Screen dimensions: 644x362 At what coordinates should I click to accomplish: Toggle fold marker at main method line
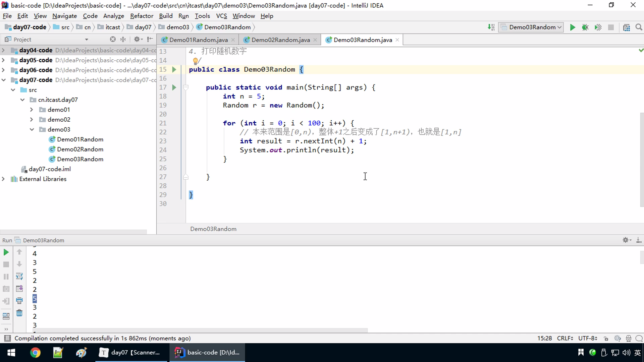pos(185,87)
